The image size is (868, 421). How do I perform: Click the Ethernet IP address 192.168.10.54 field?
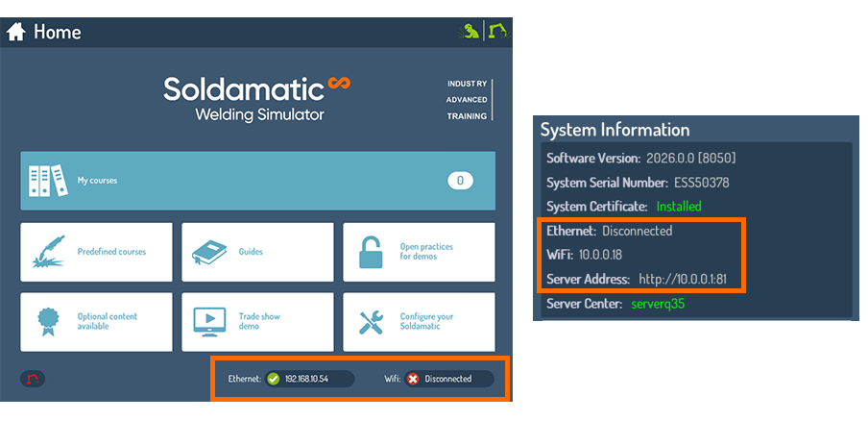307,379
